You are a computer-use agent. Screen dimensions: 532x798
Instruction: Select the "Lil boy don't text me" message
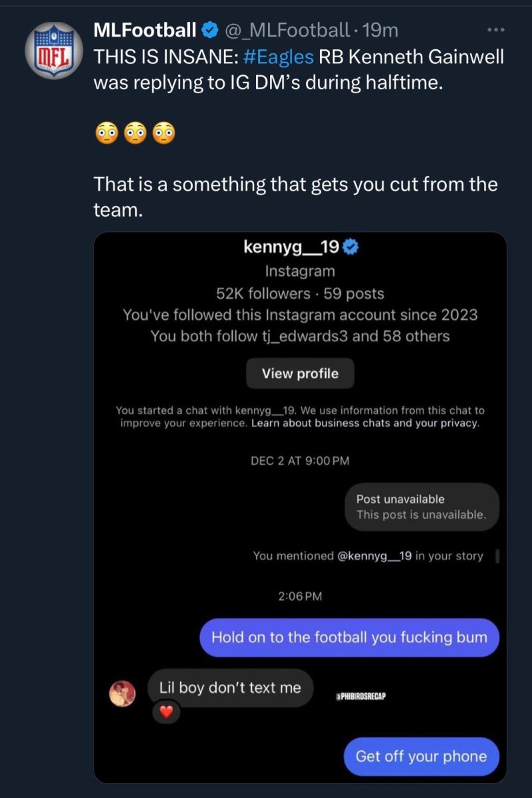coord(229,688)
